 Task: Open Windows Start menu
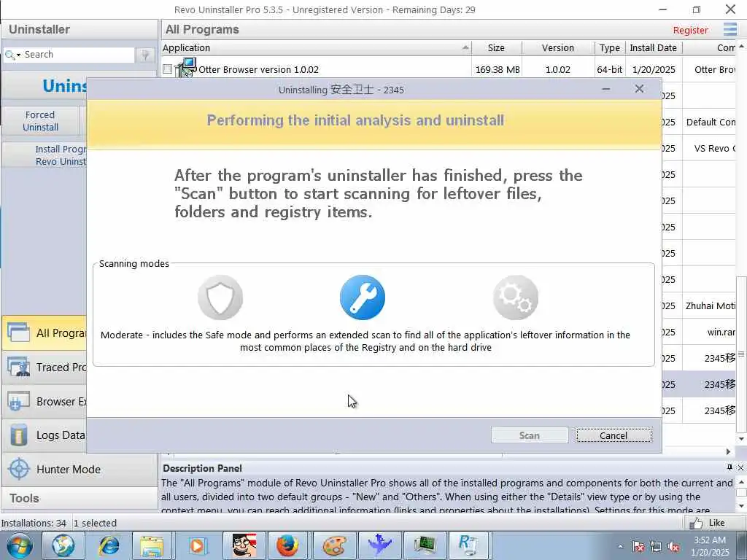click(x=20, y=545)
